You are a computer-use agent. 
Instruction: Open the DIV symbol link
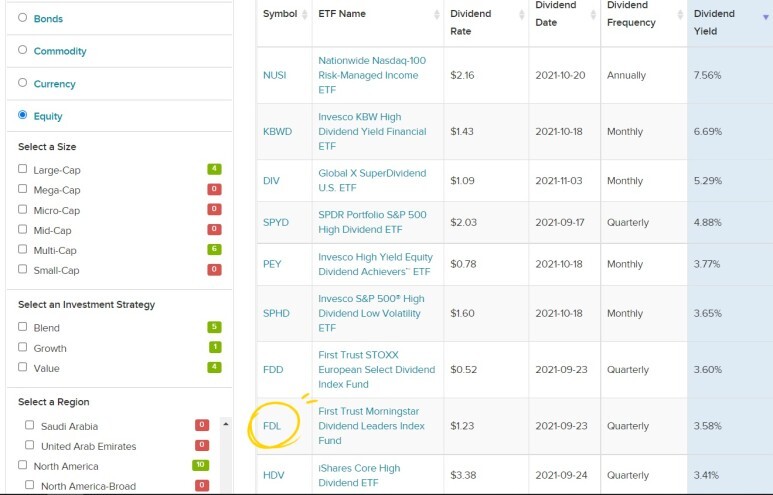point(271,181)
